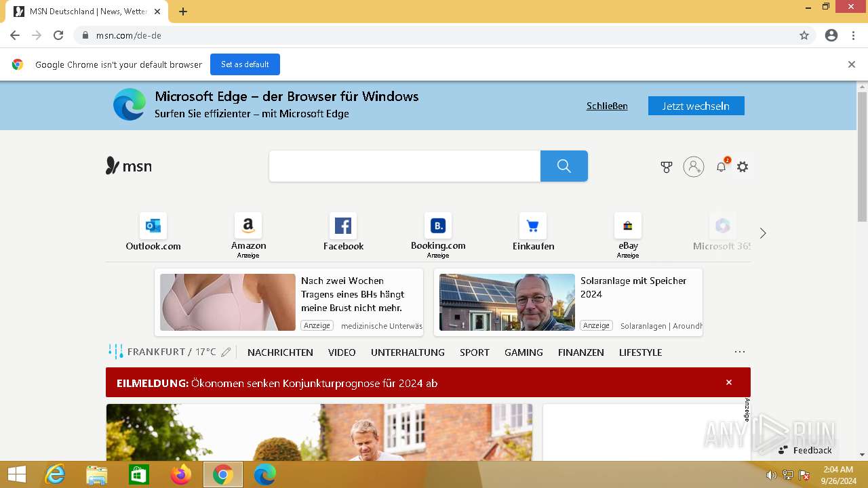
Task: Open the notifications bell icon
Action: tap(722, 166)
